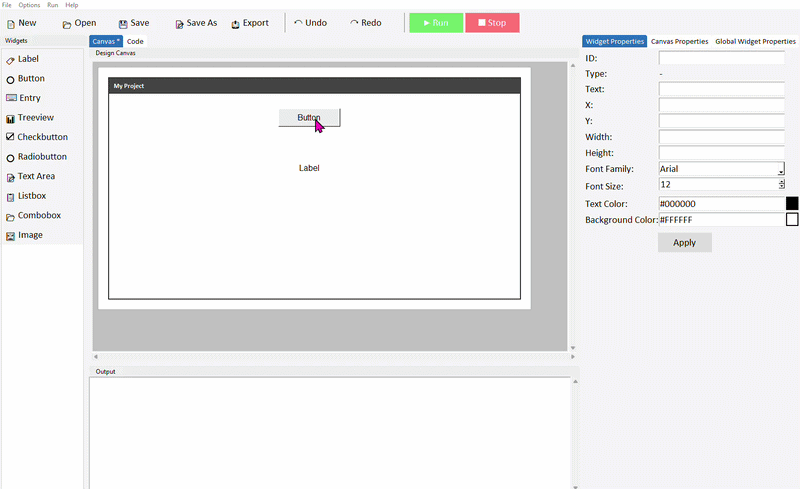
Task: Switch to the Code tab
Action: pyautogui.click(x=135, y=42)
